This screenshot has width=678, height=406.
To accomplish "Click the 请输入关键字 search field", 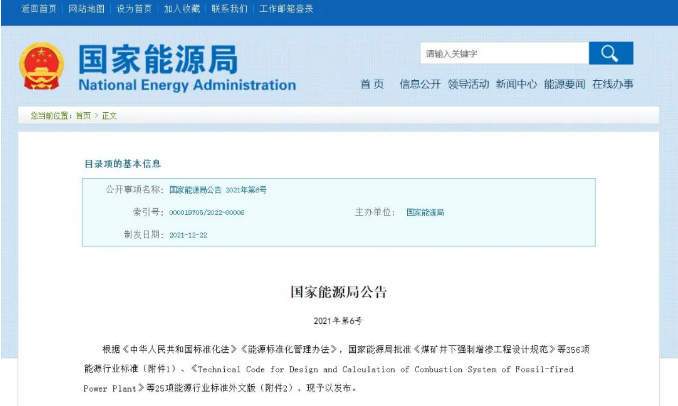I will pyautogui.click(x=503, y=54).
